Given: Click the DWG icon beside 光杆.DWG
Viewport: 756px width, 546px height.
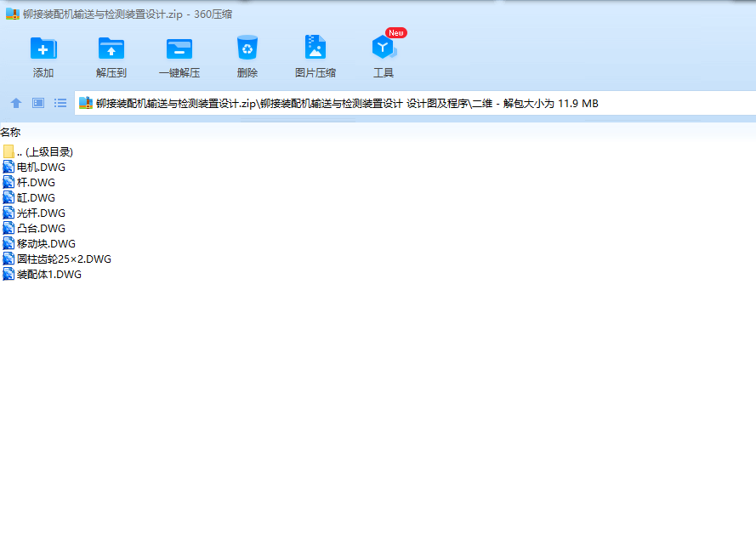Looking at the screenshot, I should coord(9,213).
